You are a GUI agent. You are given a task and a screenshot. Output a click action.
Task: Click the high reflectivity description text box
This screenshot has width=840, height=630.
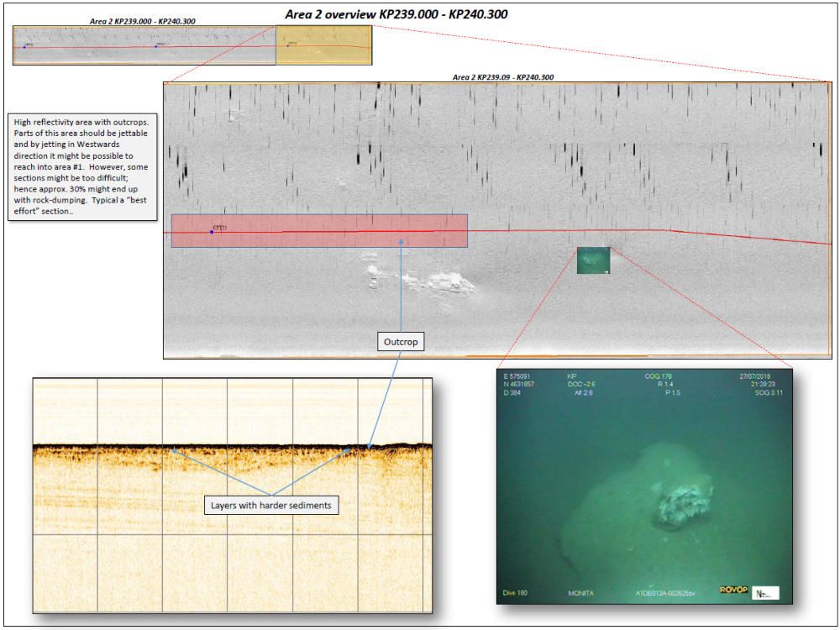coord(81,167)
